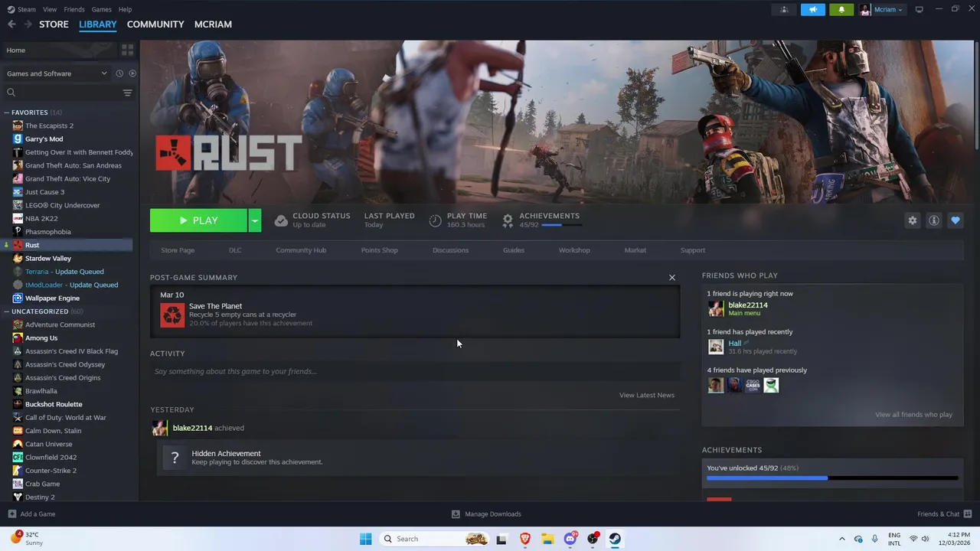The image size is (980, 551).
Task: Click the Windows Start button
Action: point(365,539)
